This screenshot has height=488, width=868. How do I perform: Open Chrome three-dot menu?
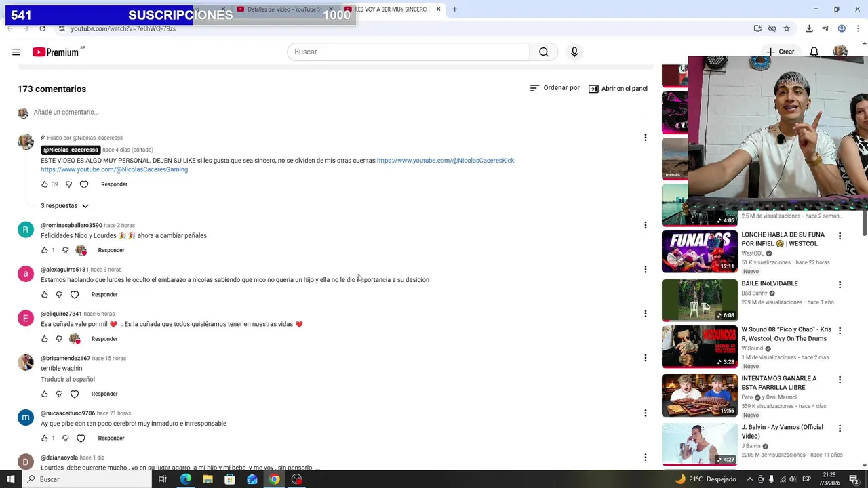[x=858, y=28]
